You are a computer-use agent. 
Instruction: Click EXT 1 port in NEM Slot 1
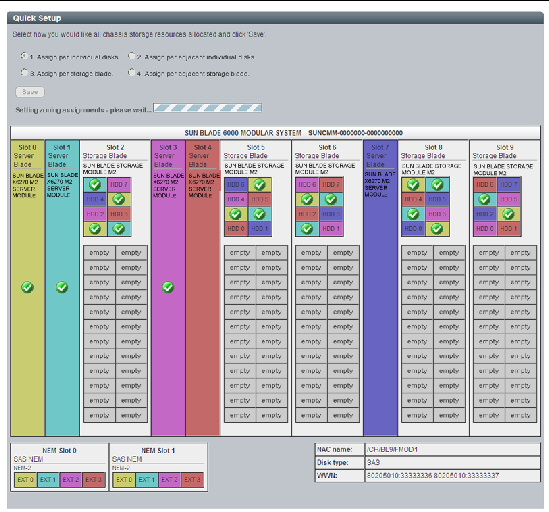[x=147, y=480]
